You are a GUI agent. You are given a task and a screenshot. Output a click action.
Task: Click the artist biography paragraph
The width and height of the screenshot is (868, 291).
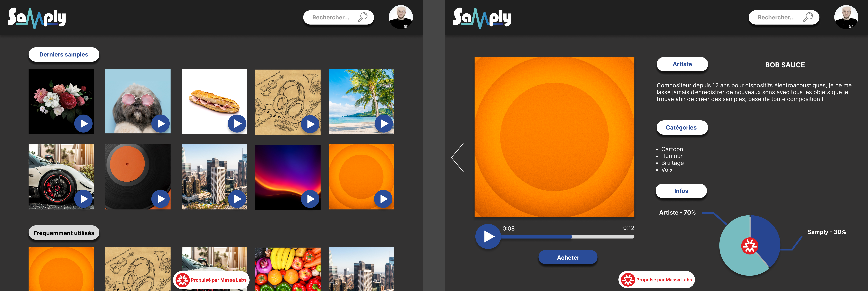coord(754,92)
